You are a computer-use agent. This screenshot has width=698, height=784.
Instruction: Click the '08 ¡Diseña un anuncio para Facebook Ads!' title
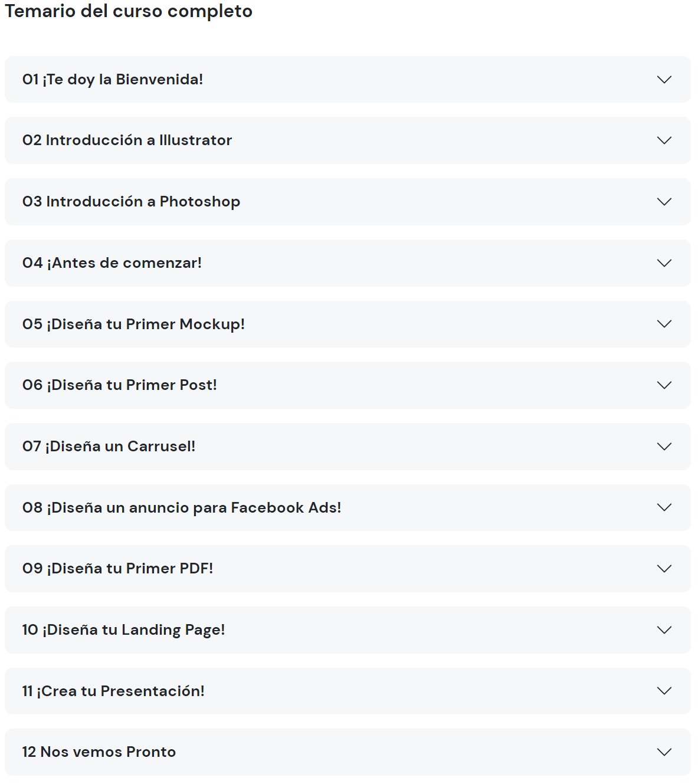coord(182,507)
